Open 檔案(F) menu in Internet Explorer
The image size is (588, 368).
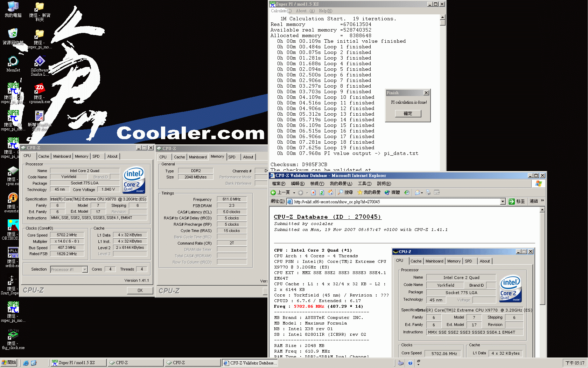click(279, 184)
